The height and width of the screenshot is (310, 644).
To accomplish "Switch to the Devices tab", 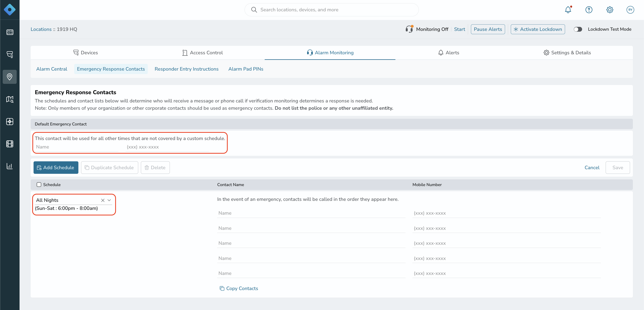I will click(85, 53).
